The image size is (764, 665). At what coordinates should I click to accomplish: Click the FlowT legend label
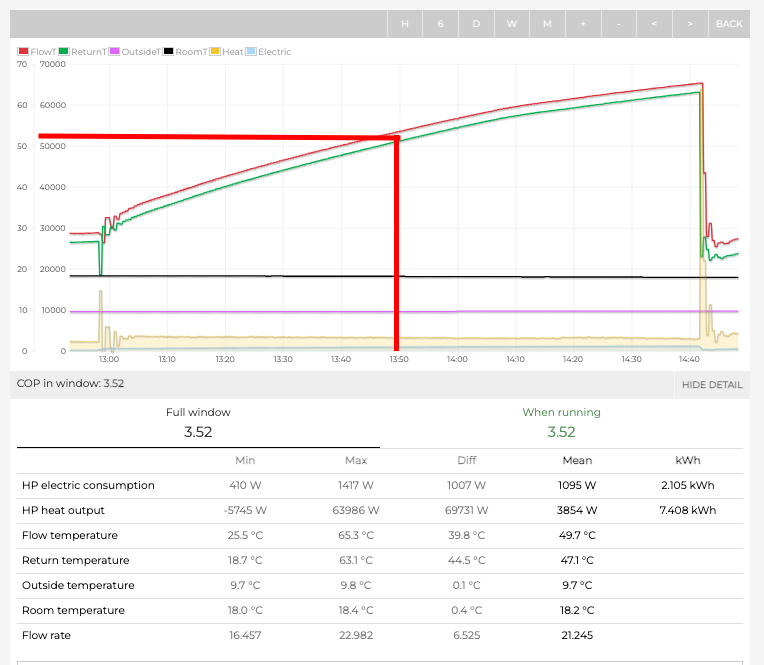point(43,52)
